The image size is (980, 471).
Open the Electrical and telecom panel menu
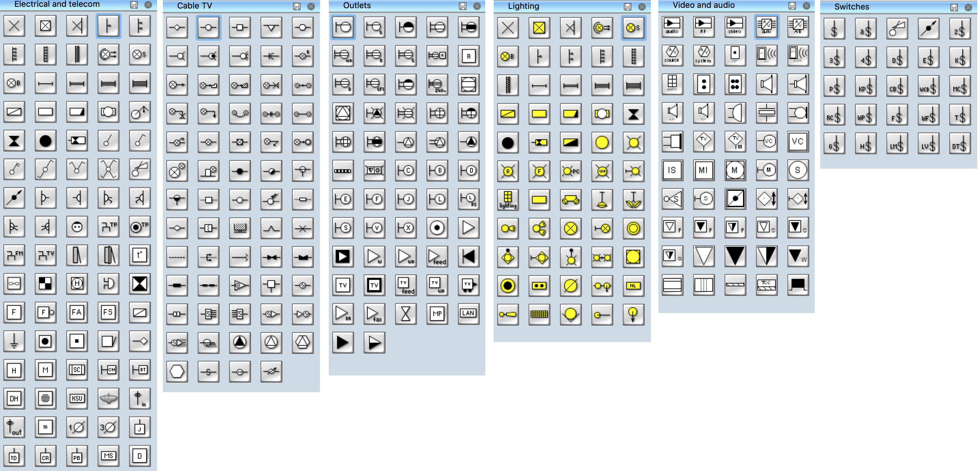(134, 6)
